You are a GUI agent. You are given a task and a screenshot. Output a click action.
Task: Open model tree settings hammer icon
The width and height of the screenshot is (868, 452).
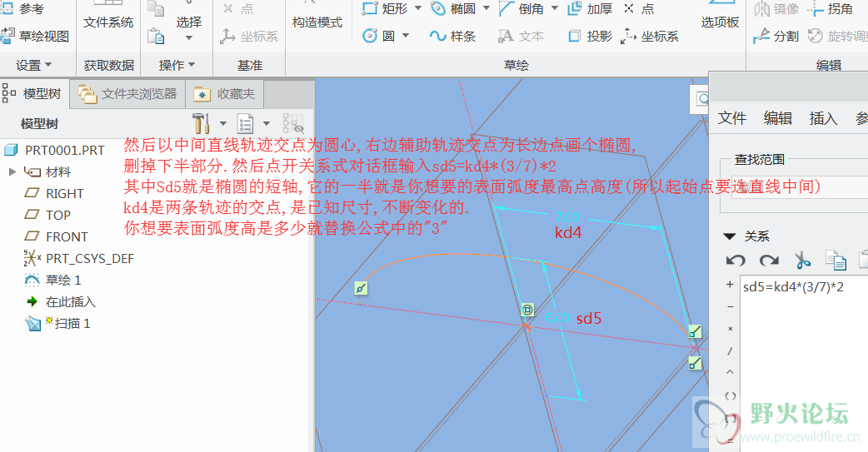pos(201,123)
